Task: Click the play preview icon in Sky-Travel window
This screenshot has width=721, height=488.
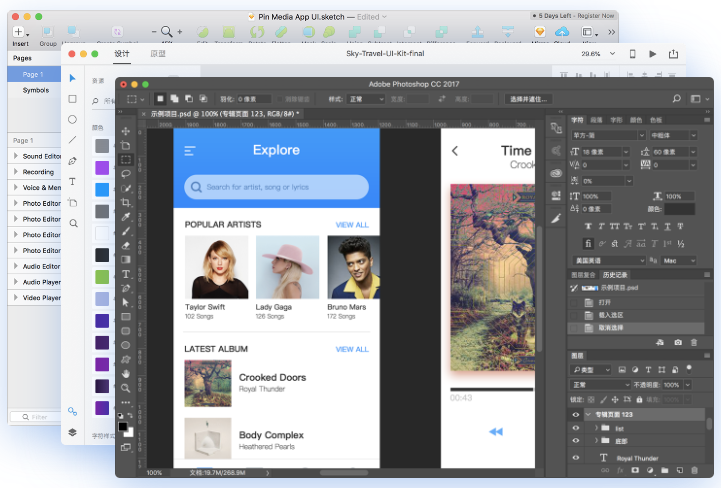Action: pyautogui.click(x=652, y=54)
